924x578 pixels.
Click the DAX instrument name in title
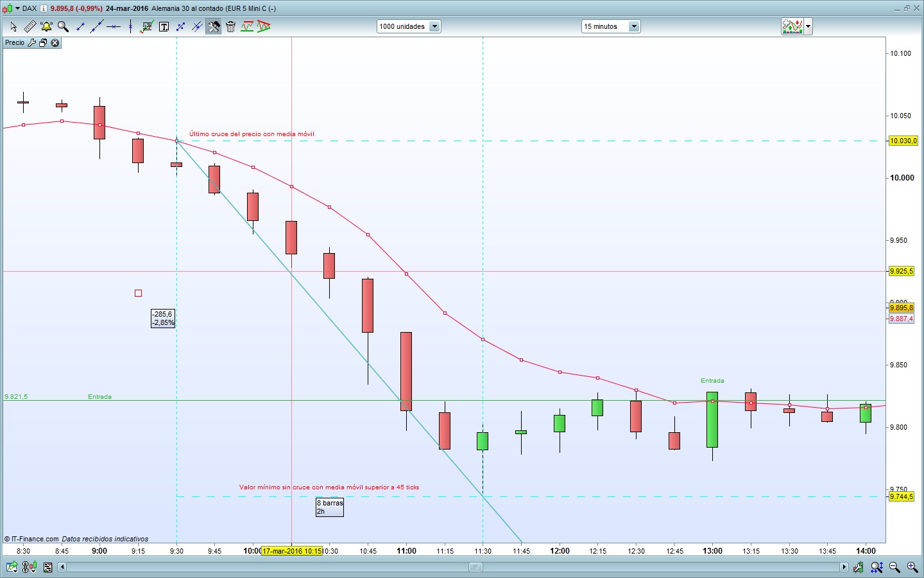pos(30,8)
